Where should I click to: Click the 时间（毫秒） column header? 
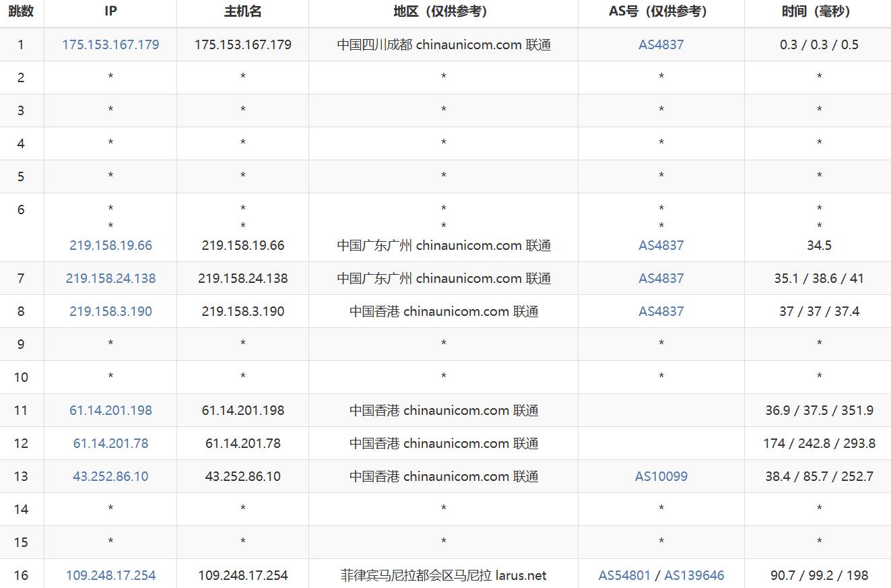point(819,11)
